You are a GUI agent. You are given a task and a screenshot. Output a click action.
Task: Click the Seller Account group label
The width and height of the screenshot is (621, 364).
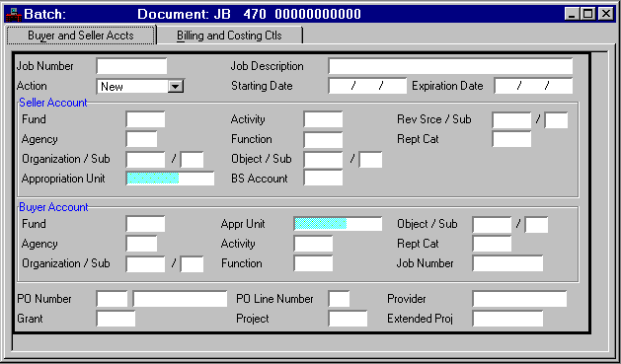point(53,103)
